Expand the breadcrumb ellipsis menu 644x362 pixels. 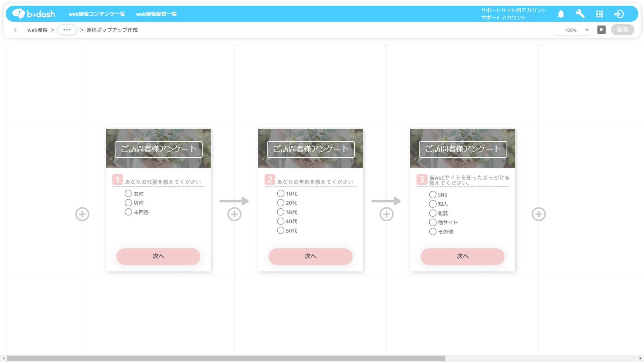click(67, 30)
